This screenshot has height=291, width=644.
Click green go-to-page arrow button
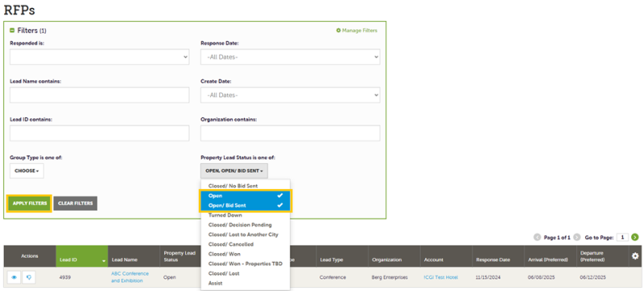635,237
